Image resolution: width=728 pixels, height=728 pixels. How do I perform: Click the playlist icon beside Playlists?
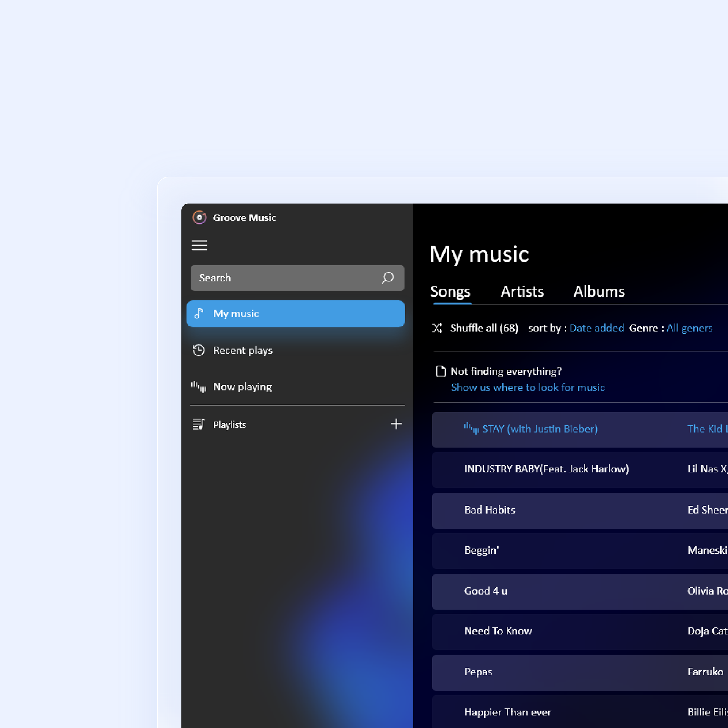coord(199,424)
